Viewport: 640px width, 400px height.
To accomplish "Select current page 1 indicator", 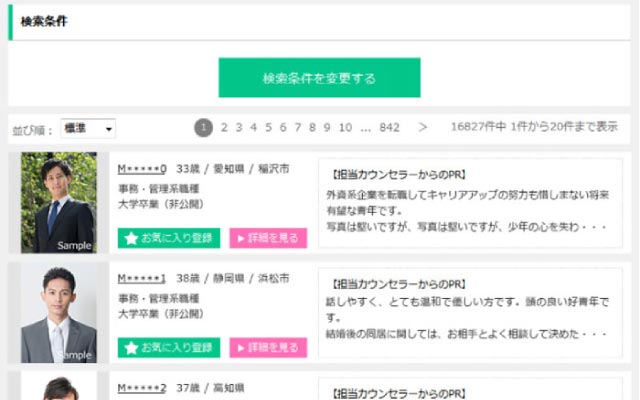I will coord(203,127).
